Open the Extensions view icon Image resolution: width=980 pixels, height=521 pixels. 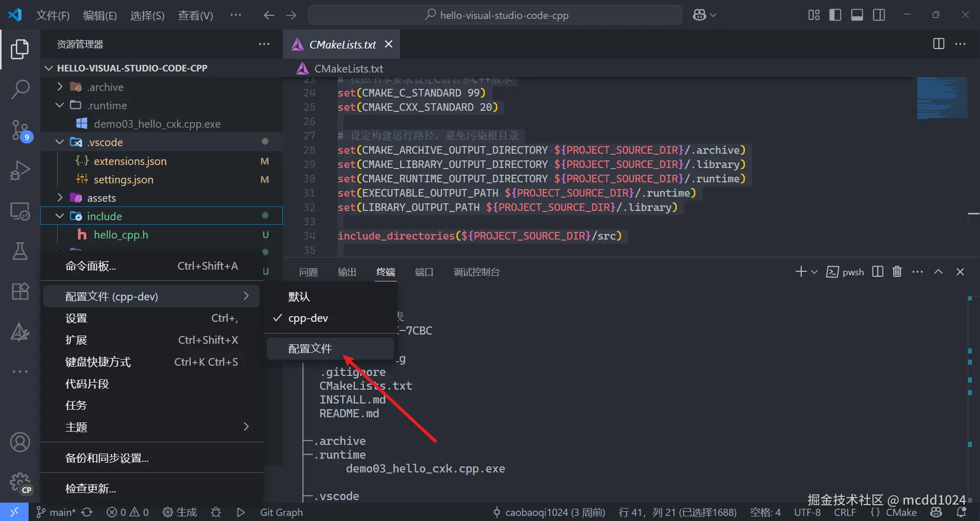coord(20,292)
